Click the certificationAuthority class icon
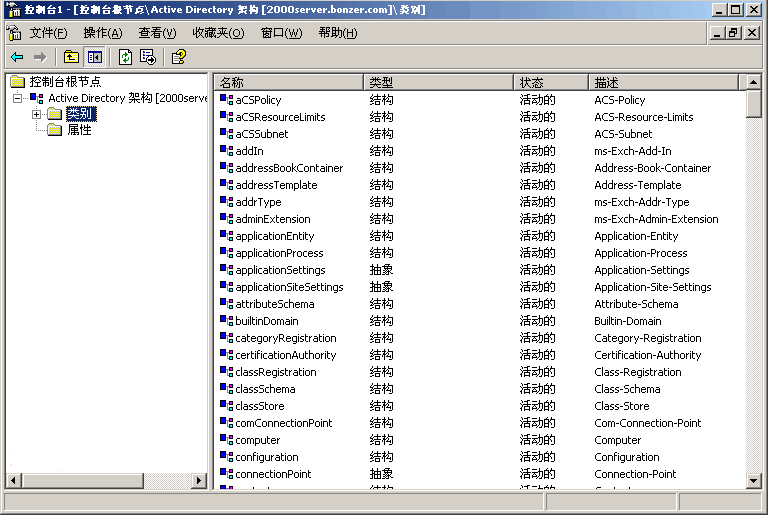Viewport: 768px width, 518px height. coord(226,355)
